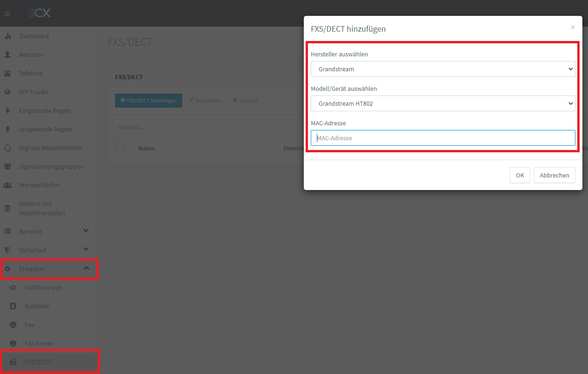Collapse the Erweitert sidebar section
The image size is (588, 374).
tap(86, 268)
